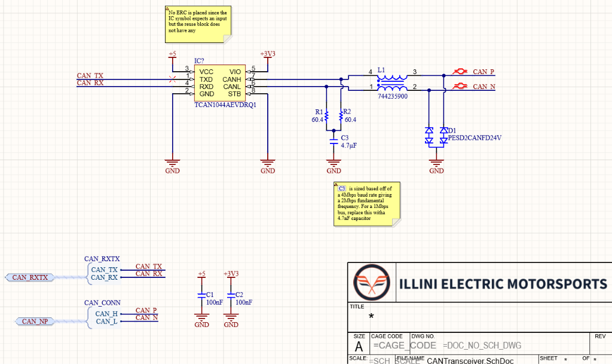
Task: Select the CANTransceiver.SchDoc file name text
Action: (470, 361)
